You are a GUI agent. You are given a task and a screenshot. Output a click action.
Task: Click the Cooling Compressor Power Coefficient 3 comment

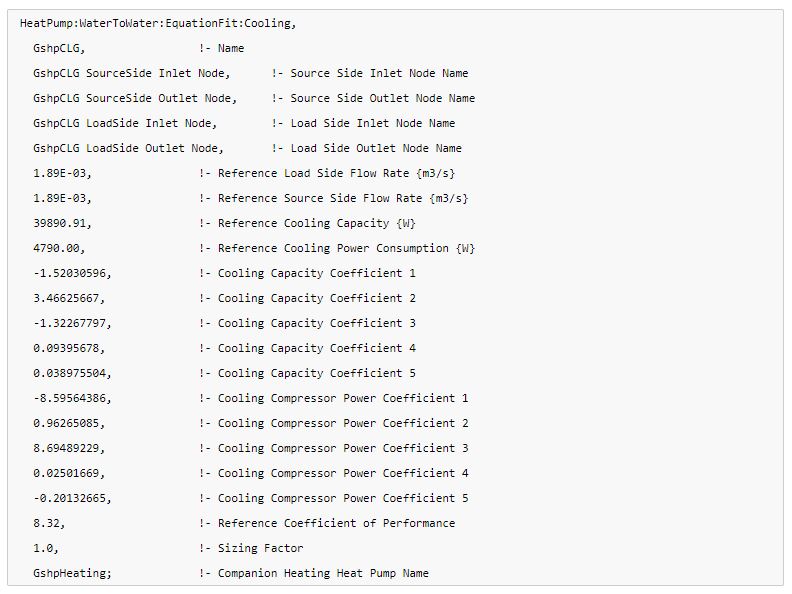333,449
